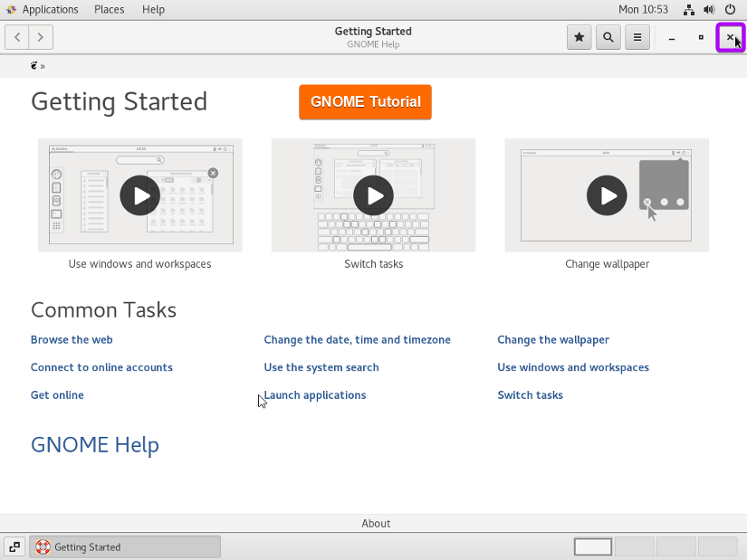Viewport: 747px width, 560px height.
Task: Open the "Launch applications" link
Action: point(315,394)
